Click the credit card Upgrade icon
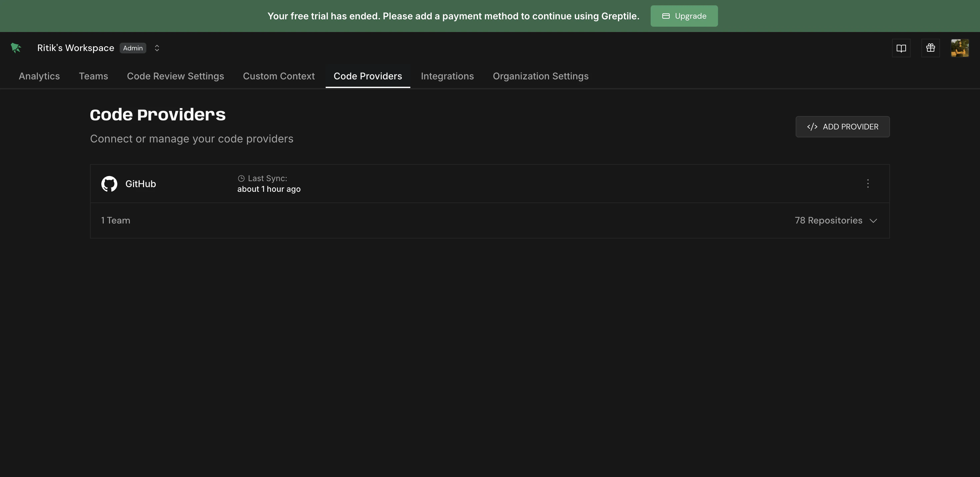Screen dimensions: 980x477 pos(666,16)
